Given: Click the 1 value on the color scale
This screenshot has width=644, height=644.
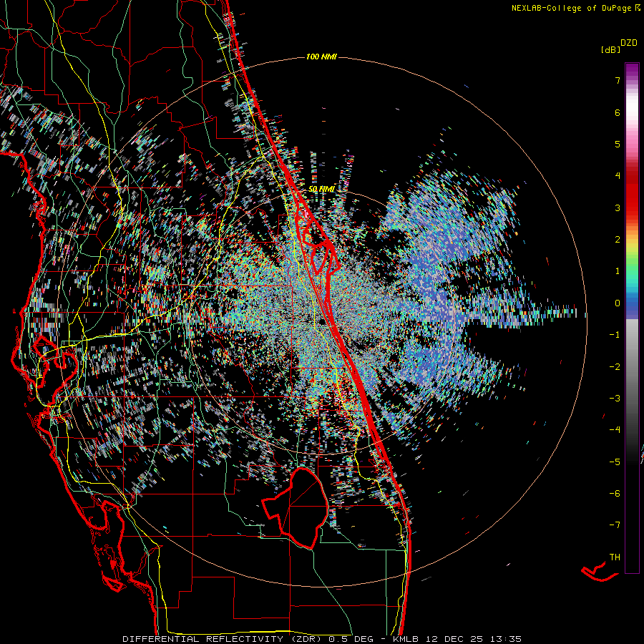Looking at the screenshot, I should (618, 271).
